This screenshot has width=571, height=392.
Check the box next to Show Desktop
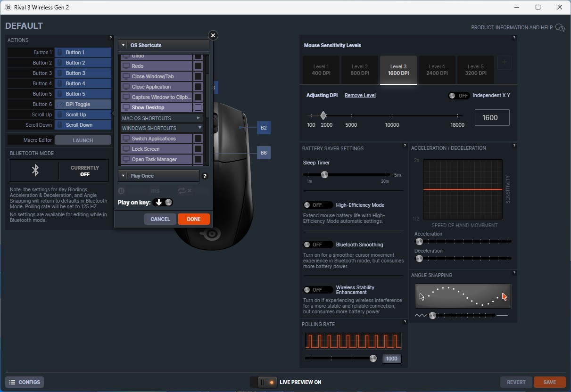(x=198, y=107)
